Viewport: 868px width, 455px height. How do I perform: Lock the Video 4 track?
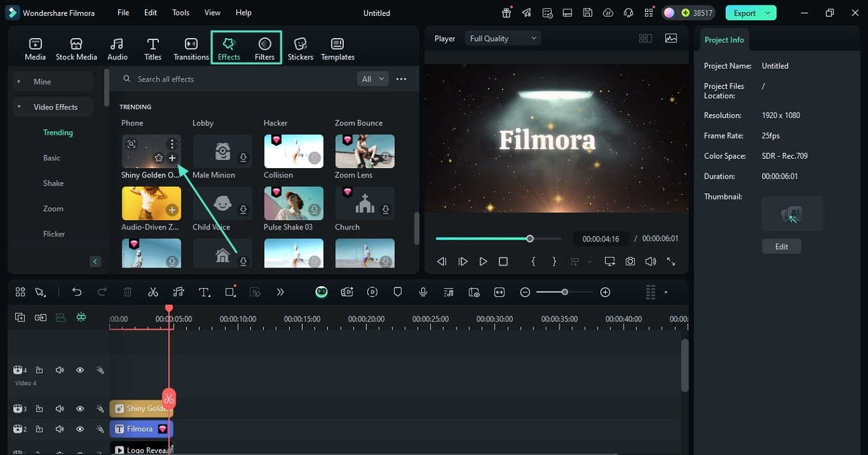point(39,370)
